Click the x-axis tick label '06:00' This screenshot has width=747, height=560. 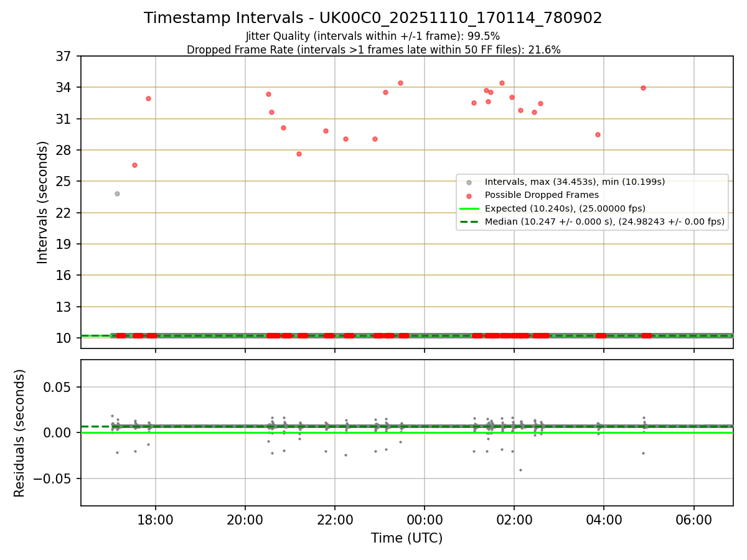click(693, 521)
